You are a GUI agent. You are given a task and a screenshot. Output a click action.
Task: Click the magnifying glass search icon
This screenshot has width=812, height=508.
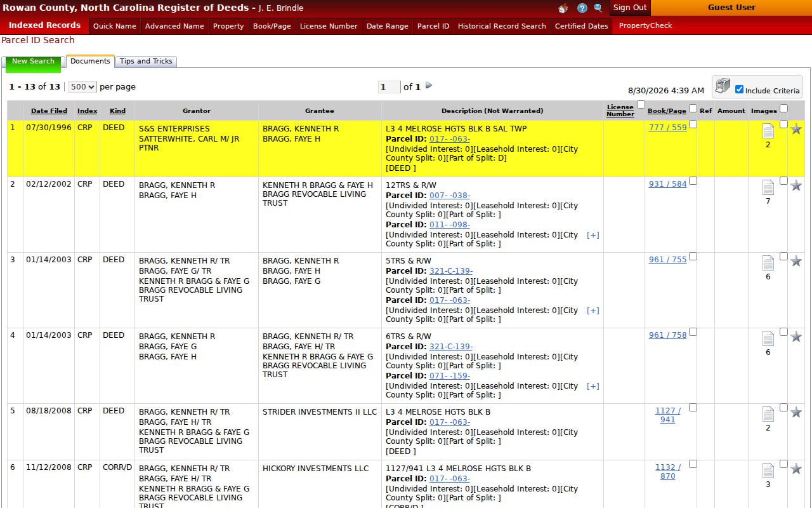point(598,8)
